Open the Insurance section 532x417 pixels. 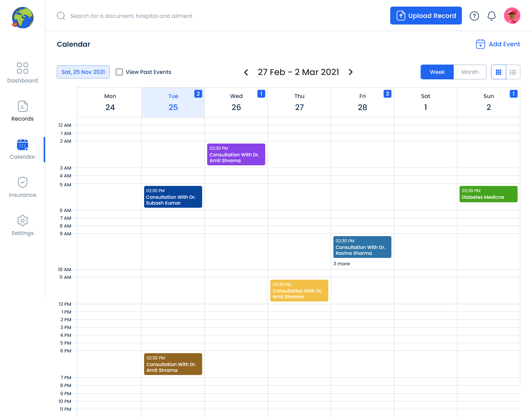click(x=22, y=187)
